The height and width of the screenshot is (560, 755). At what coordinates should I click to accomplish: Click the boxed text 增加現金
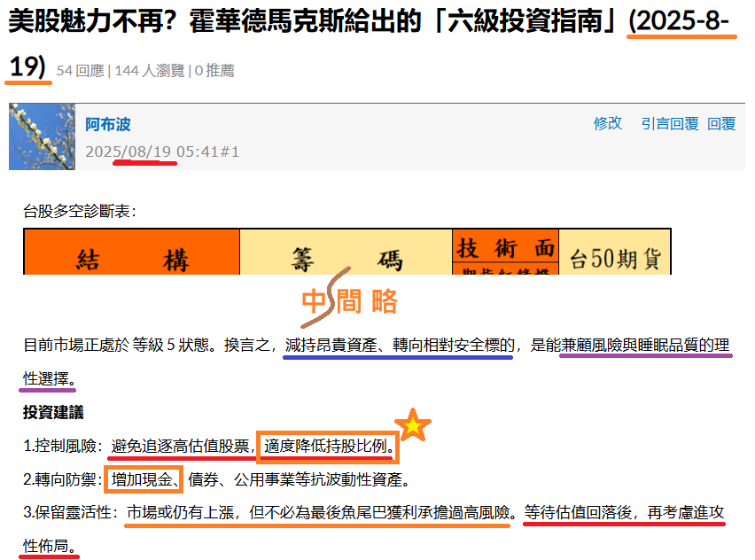pyautogui.click(x=144, y=480)
